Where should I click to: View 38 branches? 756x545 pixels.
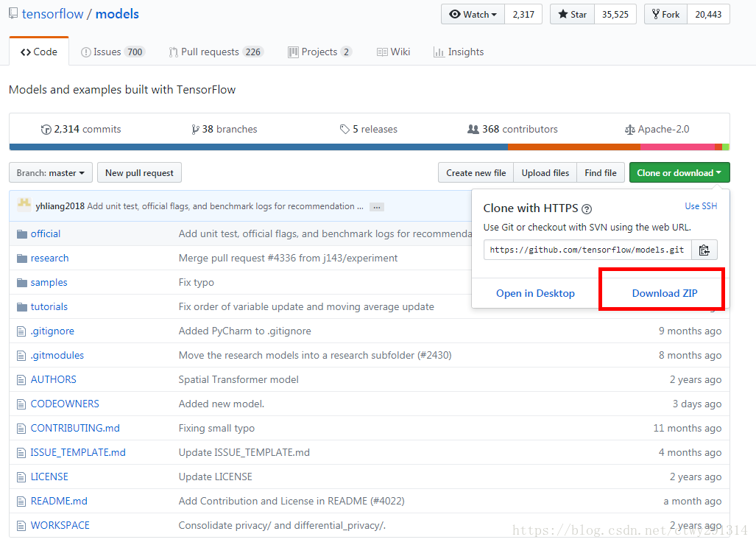point(225,130)
